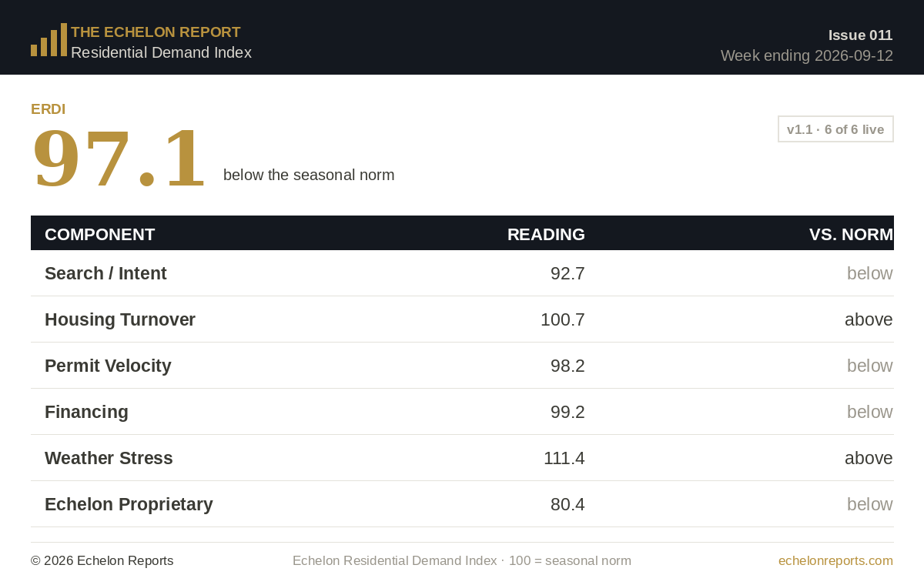Image resolution: width=924 pixels, height=585 pixels.
Task: Click the 100 = seasonal norm footer note
Action: 570,560
